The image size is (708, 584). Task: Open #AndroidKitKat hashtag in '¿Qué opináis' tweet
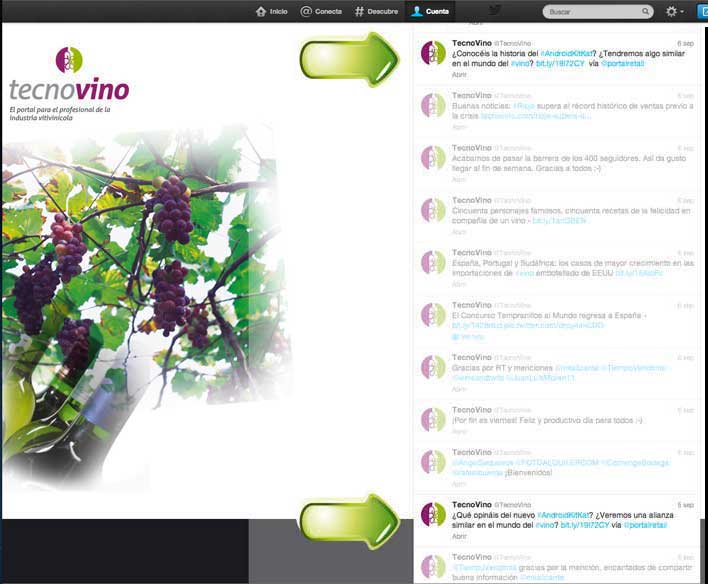pos(563,515)
